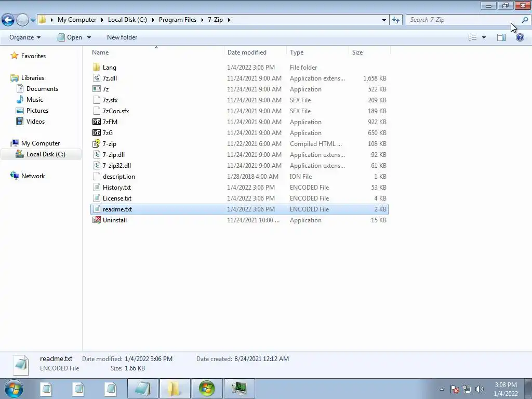This screenshot has width=532, height=399.
Task: Select the Pictures library
Action: pos(37,110)
